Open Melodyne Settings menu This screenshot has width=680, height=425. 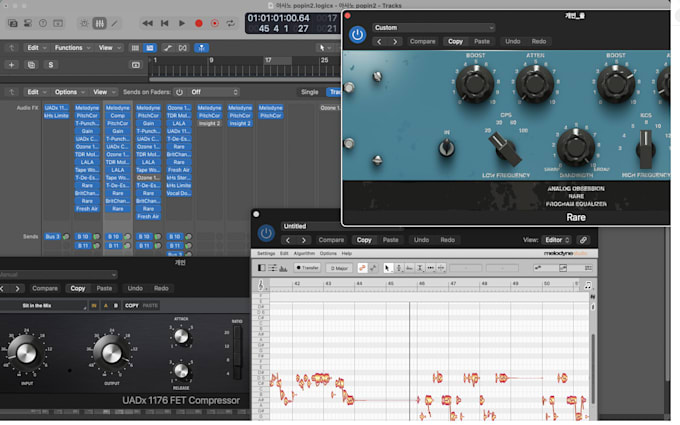pos(266,253)
